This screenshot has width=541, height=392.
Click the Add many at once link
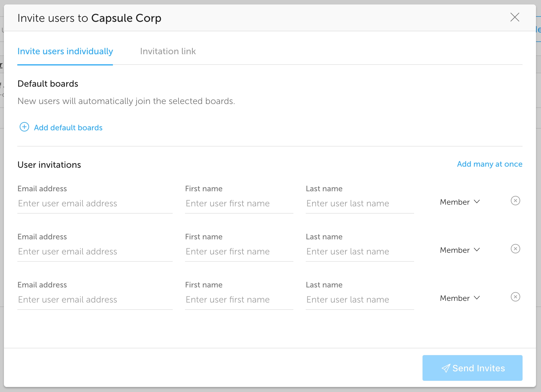coord(489,164)
